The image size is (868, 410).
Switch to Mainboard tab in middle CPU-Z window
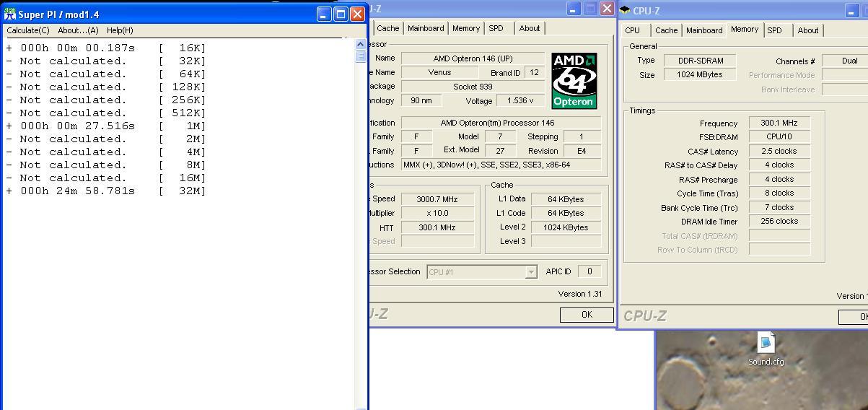[426, 28]
